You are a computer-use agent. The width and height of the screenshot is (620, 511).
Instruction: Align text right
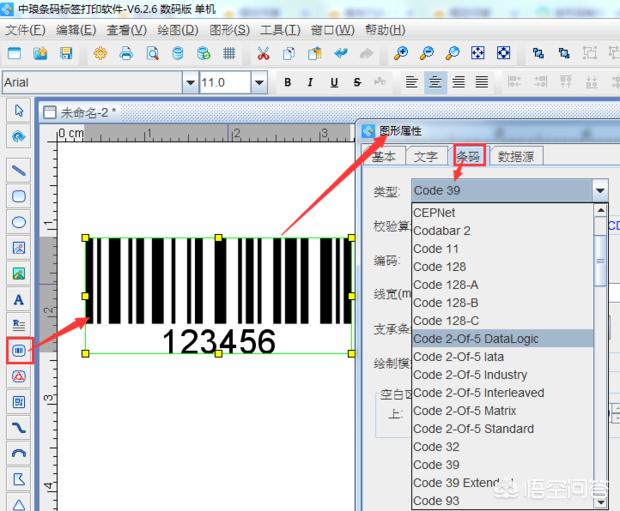coord(458,82)
